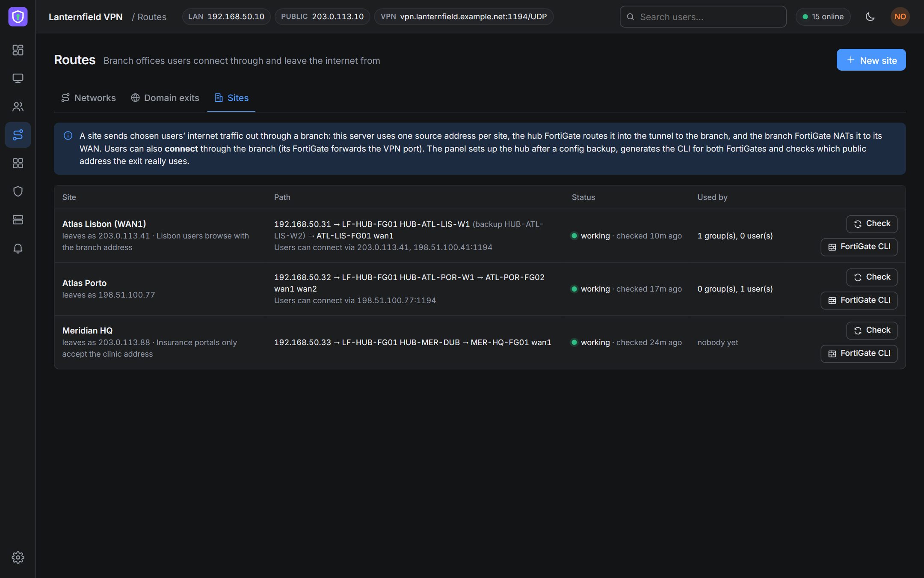Open the bell notifications icon in sidebar
The width and height of the screenshot is (924, 578).
pos(18,248)
